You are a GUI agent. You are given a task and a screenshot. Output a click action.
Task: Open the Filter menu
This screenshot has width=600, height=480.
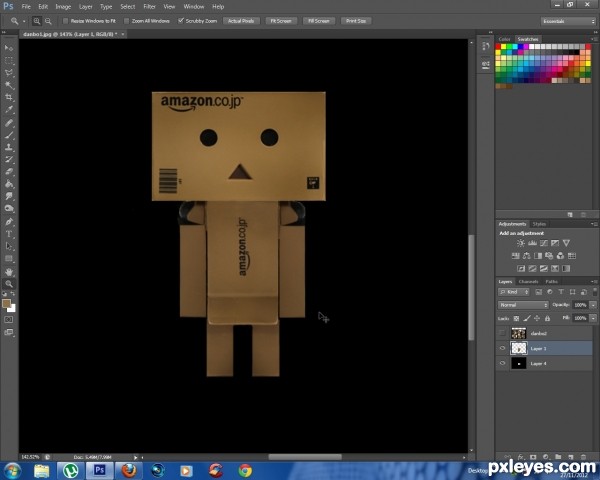click(x=149, y=7)
